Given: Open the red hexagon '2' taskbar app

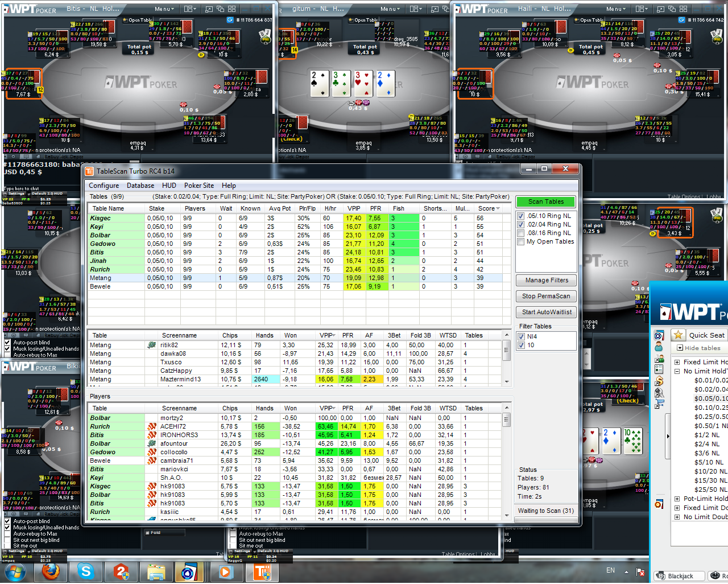Looking at the screenshot, I should [121, 571].
